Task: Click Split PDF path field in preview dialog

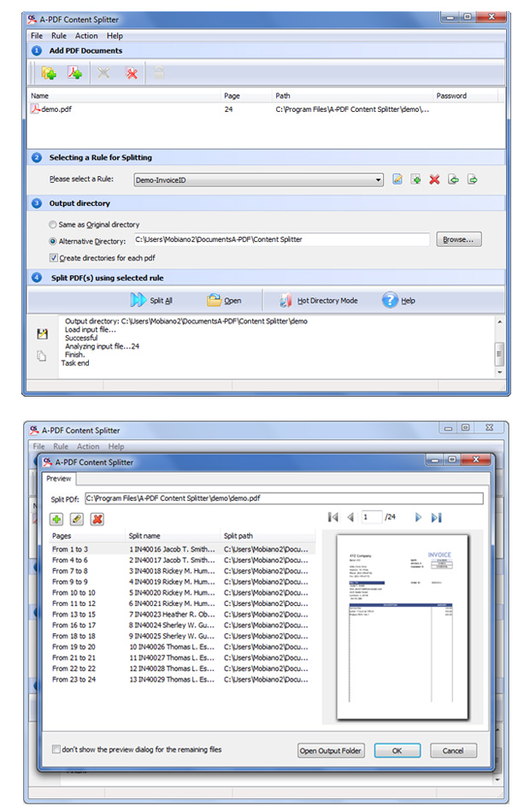Action: point(284,498)
